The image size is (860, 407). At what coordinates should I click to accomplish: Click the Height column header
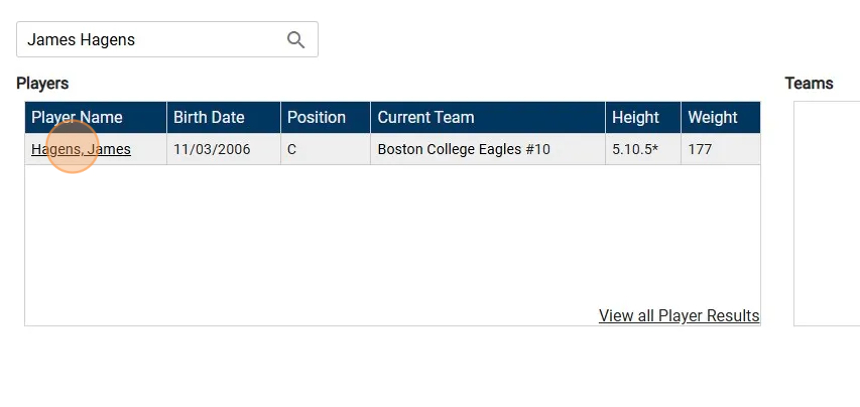(635, 117)
